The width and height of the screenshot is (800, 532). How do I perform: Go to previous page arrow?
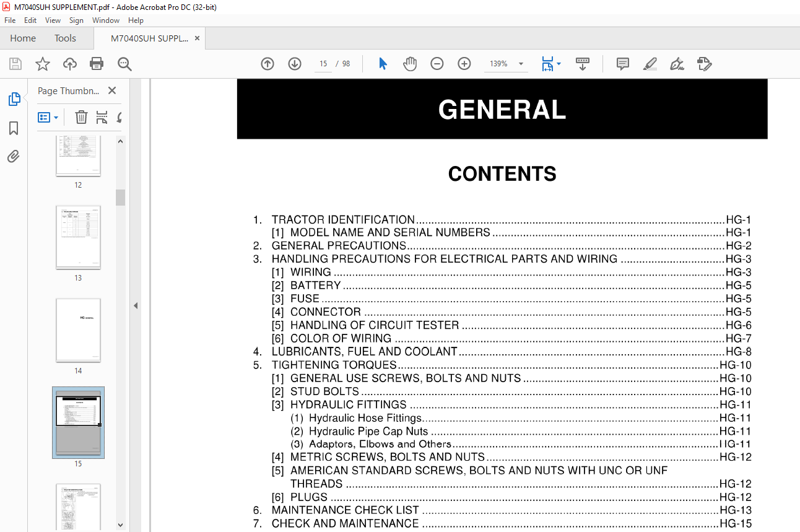point(267,64)
